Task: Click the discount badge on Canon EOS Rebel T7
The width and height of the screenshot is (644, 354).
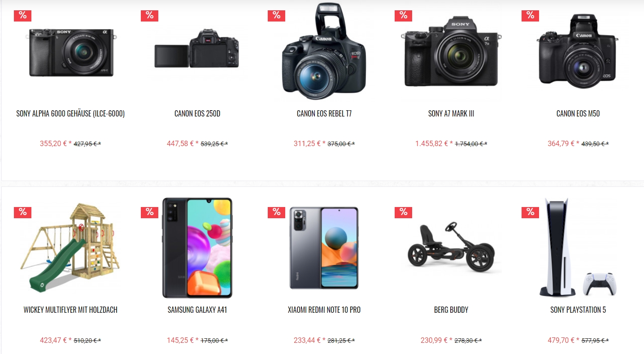Action: tap(276, 16)
